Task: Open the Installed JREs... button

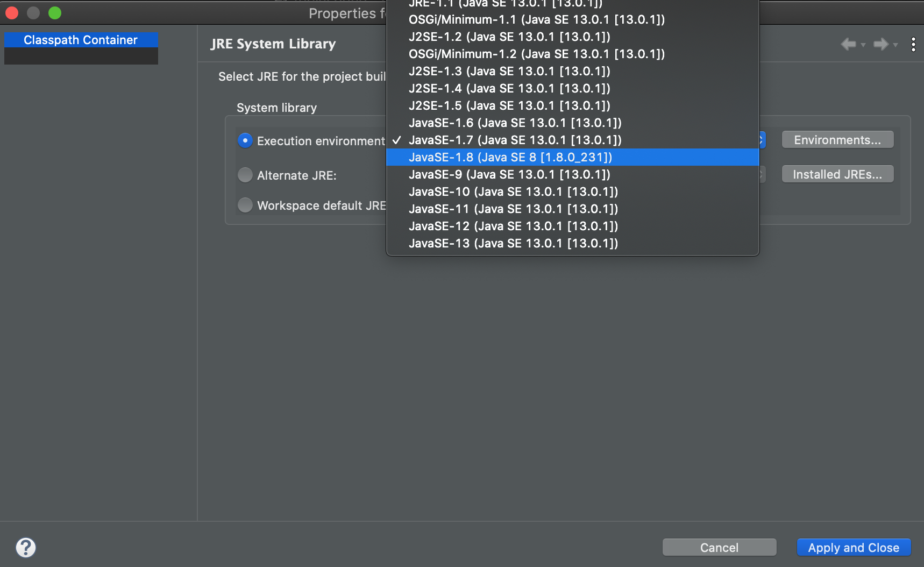Action: point(837,174)
